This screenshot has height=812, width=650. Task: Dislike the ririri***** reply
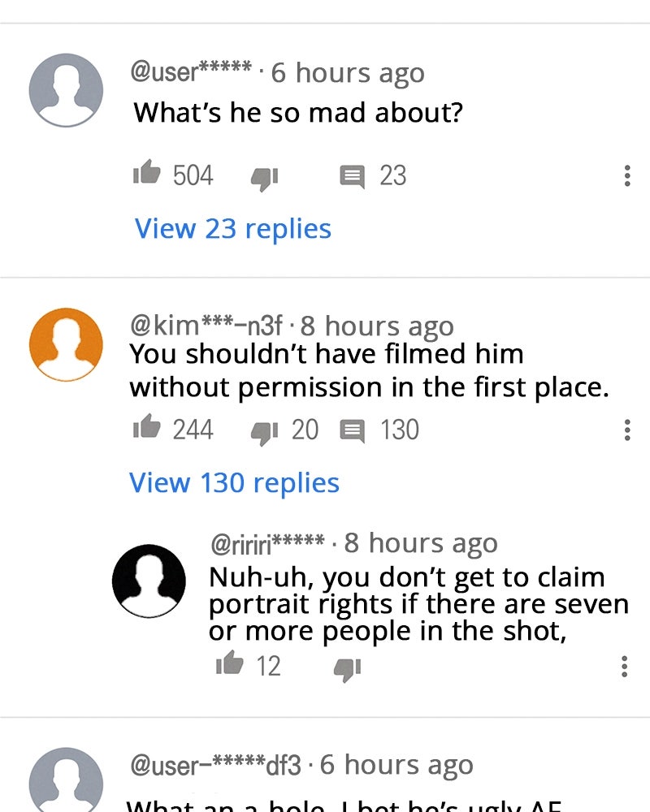(347, 670)
